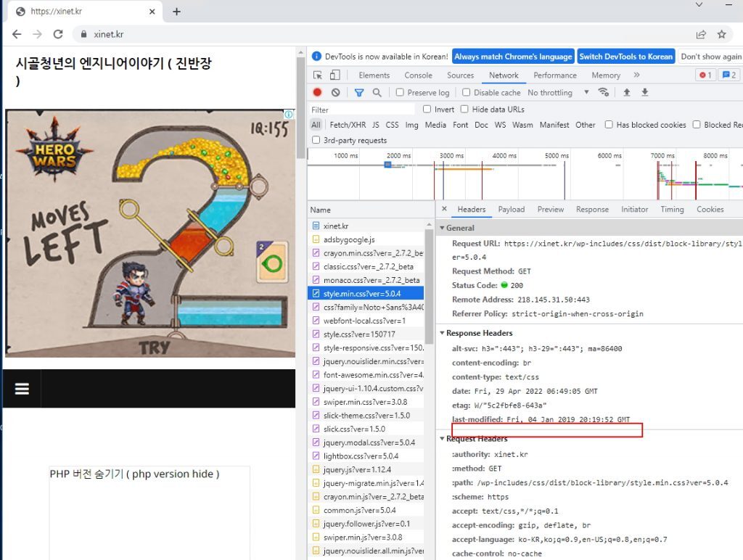Open the Performance panel
Image resolution: width=743 pixels, height=560 pixels.
[x=555, y=75]
